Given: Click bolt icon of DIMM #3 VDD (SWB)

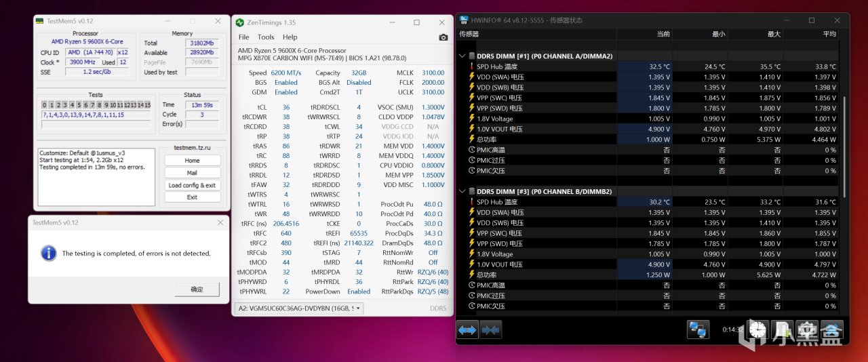Looking at the screenshot, I should point(471,223).
